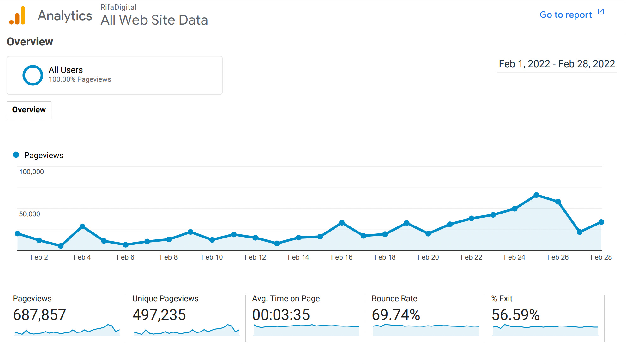This screenshot has width=626, height=364.
Task: Click the Analytics product name text
Action: (x=65, y=15)
